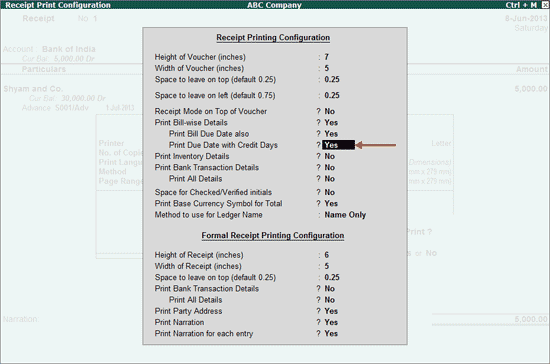The image size is (550, 364).
Task: Click Height of Voucher (inches) label
Action: point(200,57)
